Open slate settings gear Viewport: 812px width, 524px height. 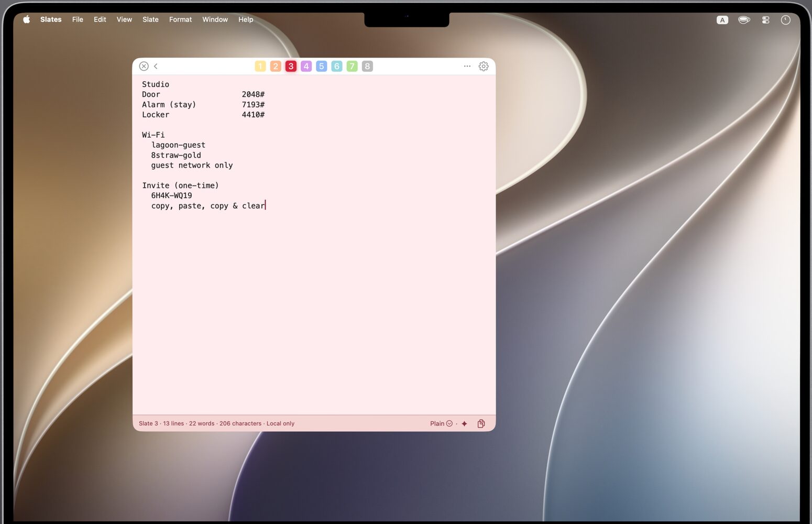pos(484,66)
